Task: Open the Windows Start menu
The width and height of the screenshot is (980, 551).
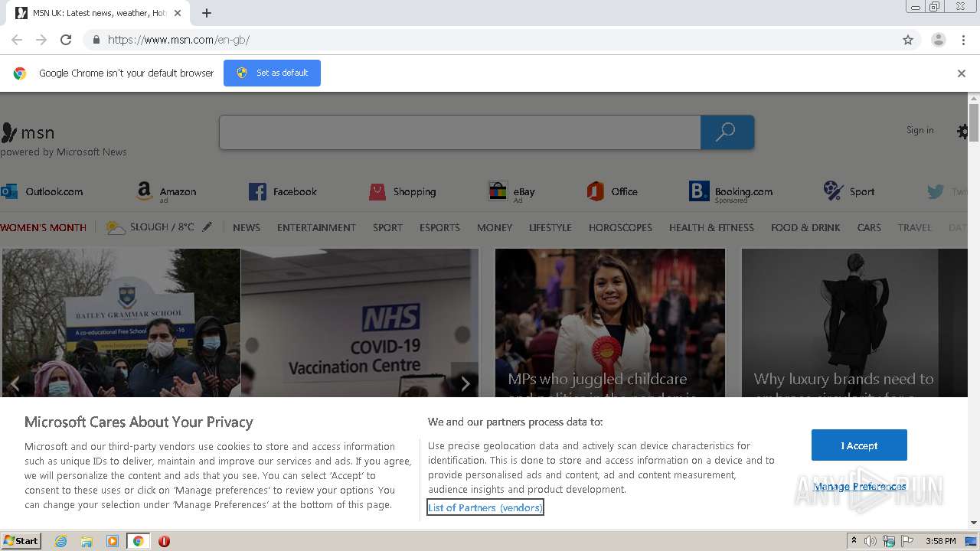Action: (x=21, y=540)
